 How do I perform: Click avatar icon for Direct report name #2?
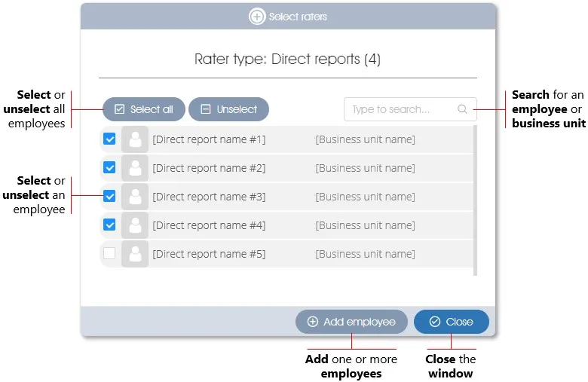point(135,168)
